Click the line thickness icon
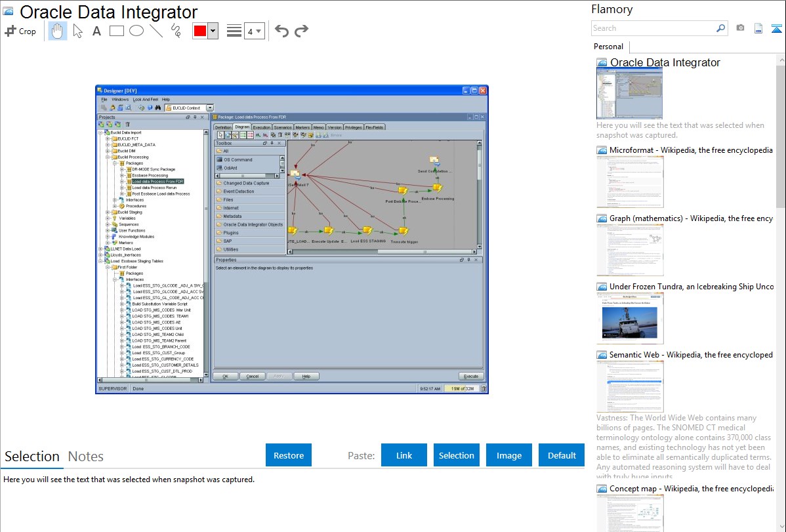Image resolution: width=786 pixels, height=532 pixels. (234, 31)
